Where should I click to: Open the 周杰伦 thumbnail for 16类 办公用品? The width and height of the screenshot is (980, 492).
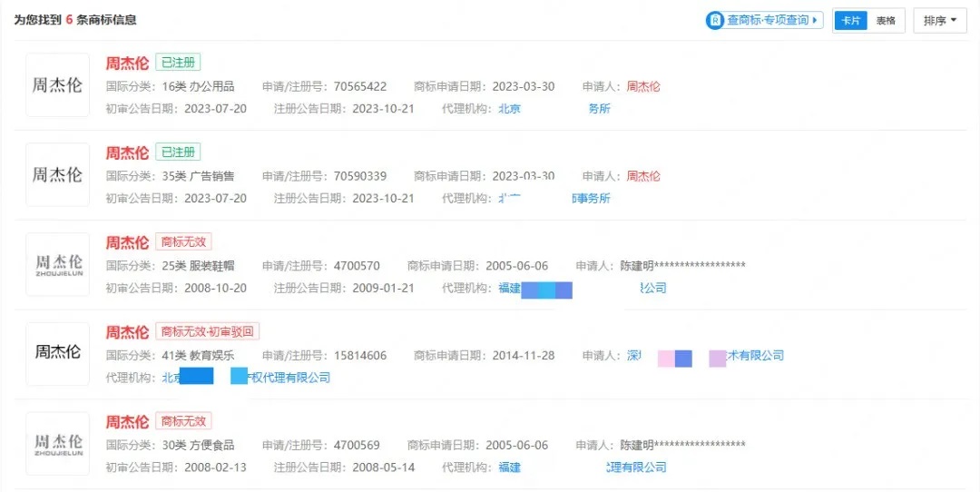[x=57, y=85]
